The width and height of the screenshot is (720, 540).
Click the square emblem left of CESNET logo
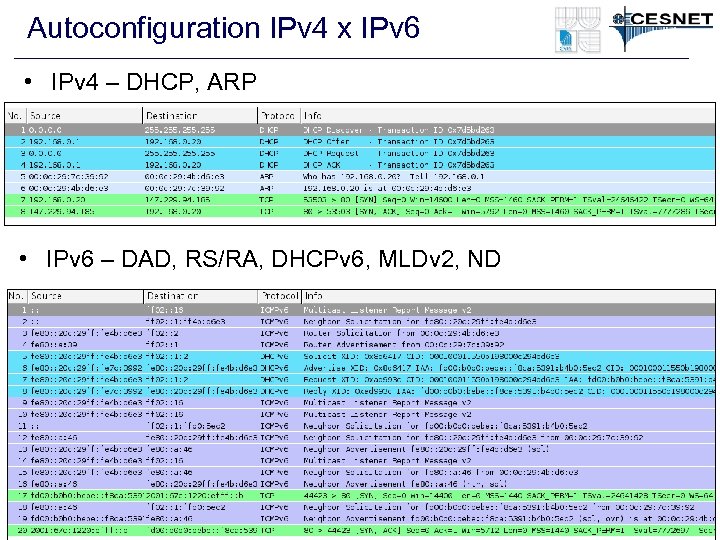[578, 30]
